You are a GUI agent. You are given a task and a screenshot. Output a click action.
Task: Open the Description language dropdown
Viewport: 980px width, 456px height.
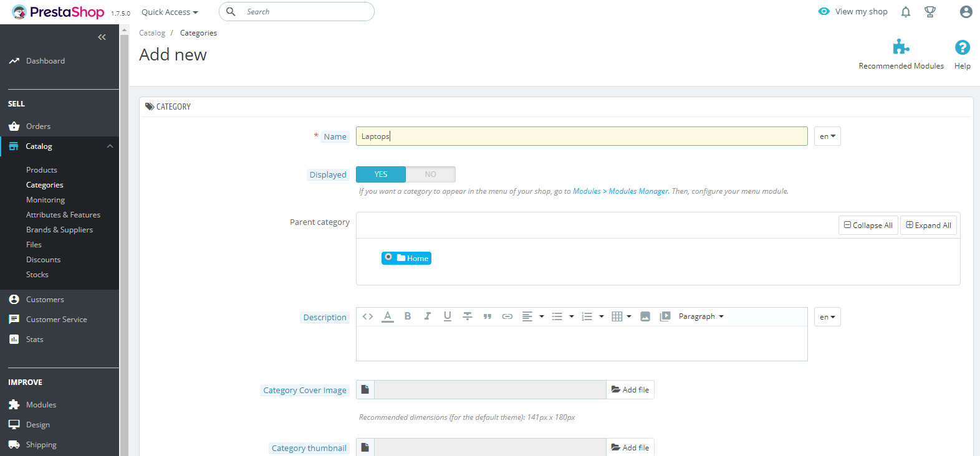(827, 317)
